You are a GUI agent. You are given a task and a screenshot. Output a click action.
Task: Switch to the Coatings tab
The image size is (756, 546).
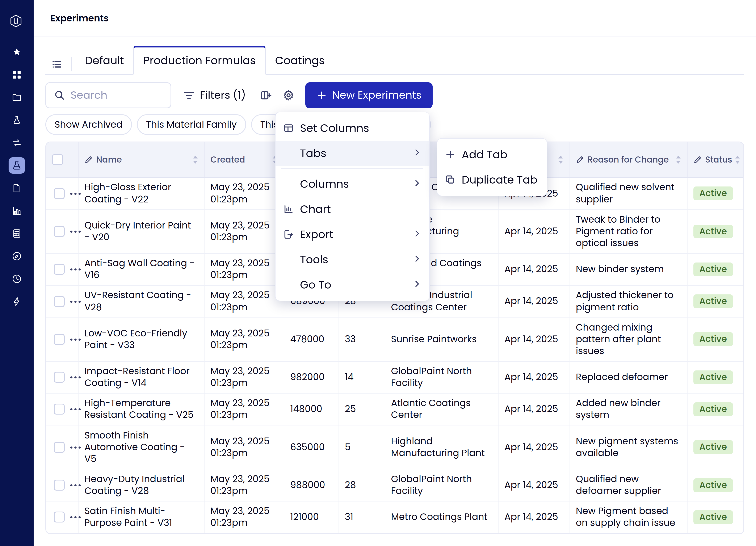(x=300, y=61)
